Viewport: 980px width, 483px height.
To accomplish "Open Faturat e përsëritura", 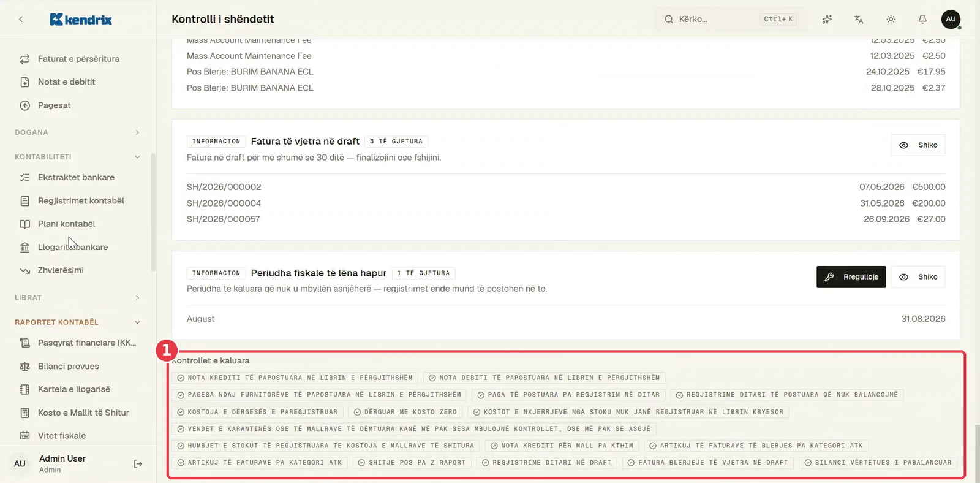I will [78, 59].
